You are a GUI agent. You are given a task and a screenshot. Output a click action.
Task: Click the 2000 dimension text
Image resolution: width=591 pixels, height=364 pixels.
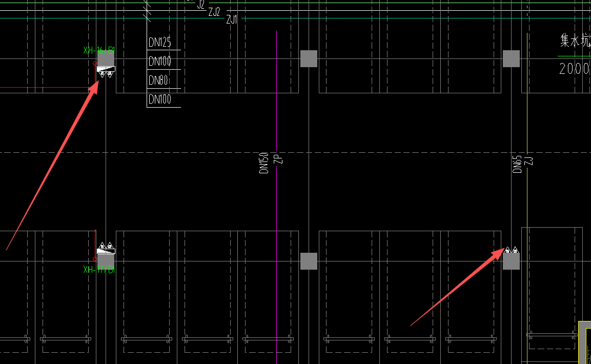coord(575,69)
